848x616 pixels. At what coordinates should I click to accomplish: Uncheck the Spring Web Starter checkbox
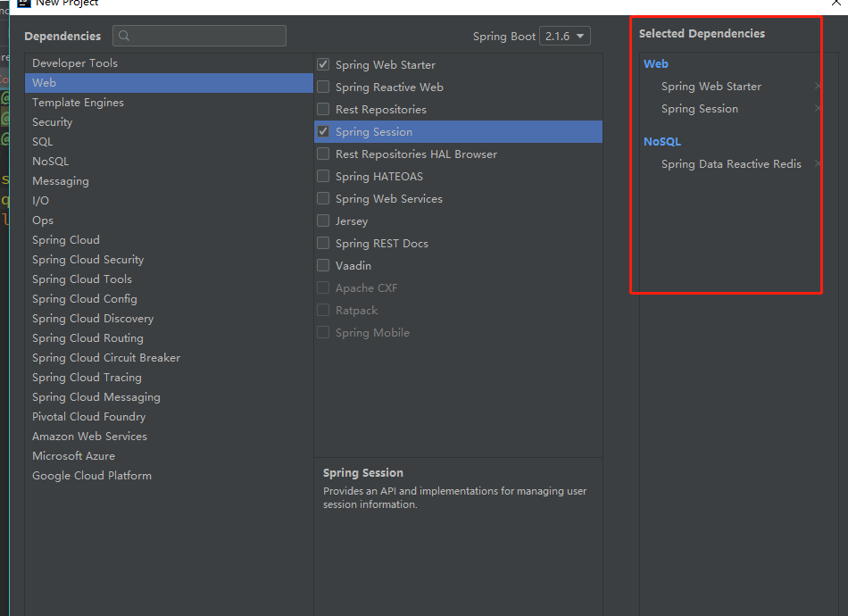point(323,65)
